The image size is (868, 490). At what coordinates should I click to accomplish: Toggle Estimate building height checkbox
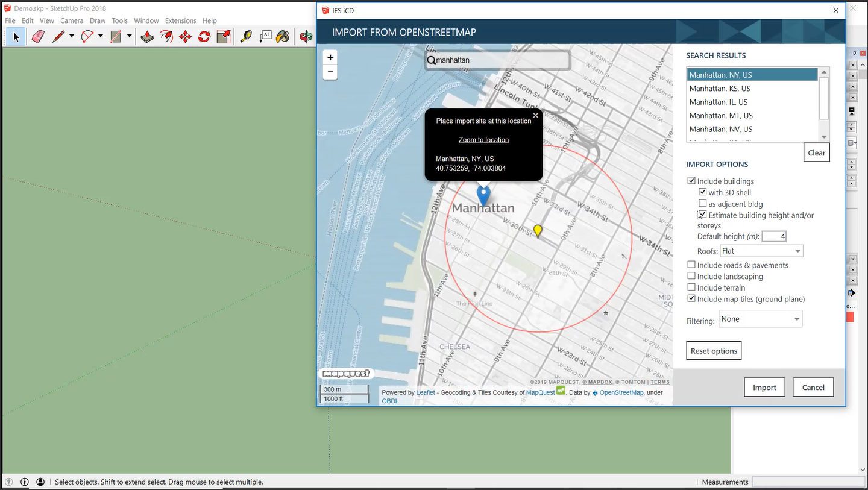click(x=703, y=215)
